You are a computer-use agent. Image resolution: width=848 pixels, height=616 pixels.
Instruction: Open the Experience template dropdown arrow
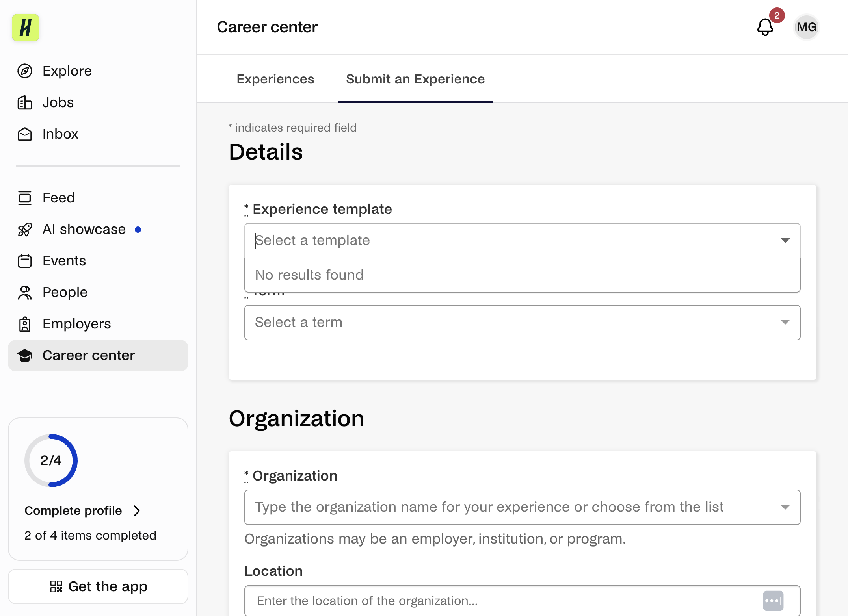tap(785, 241)
